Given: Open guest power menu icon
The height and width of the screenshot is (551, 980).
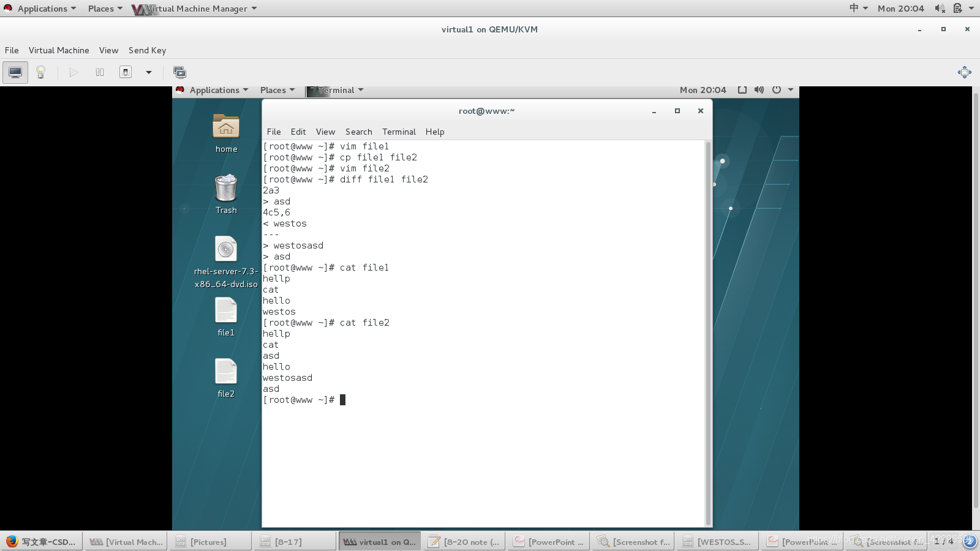Looking at the screenshot, I should [x=776, y=90].
